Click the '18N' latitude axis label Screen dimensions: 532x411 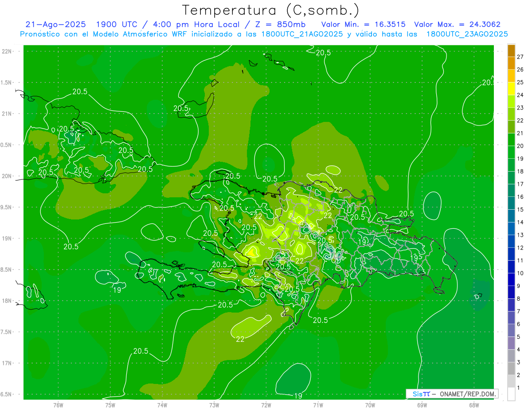pyautogui.click(x=7, y=301)
